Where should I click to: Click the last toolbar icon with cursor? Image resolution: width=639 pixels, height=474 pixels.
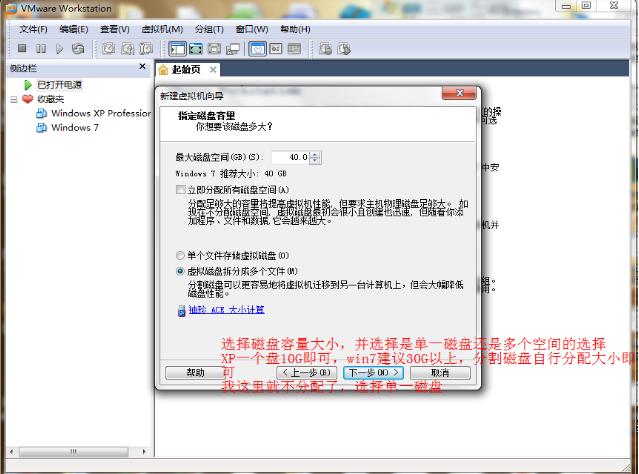click(344, 49)
